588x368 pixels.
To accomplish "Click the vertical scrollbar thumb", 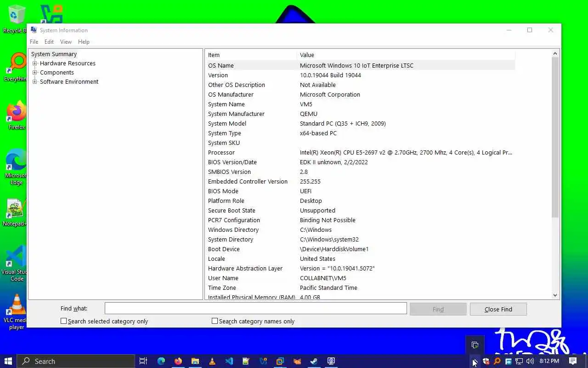I will pyautogui.click(x=555, y=138).
